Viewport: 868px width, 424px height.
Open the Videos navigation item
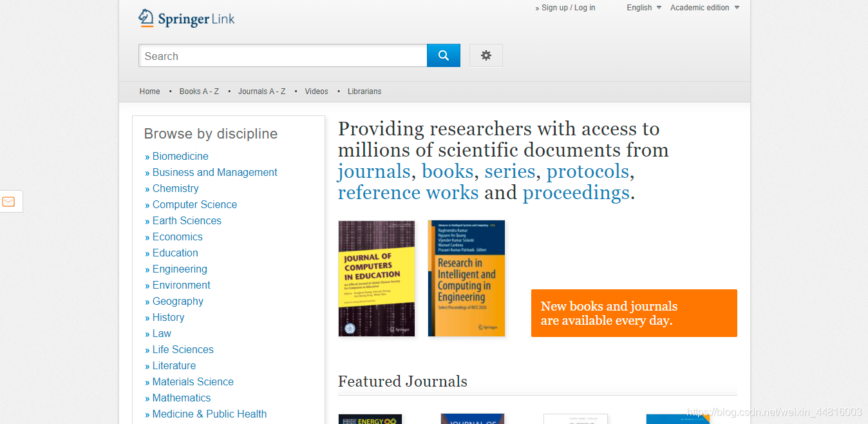pos(316,92)
